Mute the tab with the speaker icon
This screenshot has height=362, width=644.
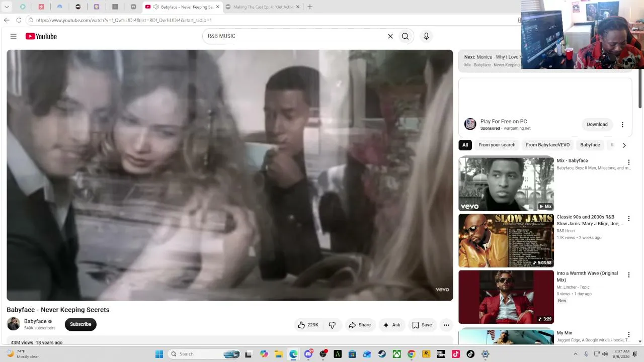click(156, 7)
